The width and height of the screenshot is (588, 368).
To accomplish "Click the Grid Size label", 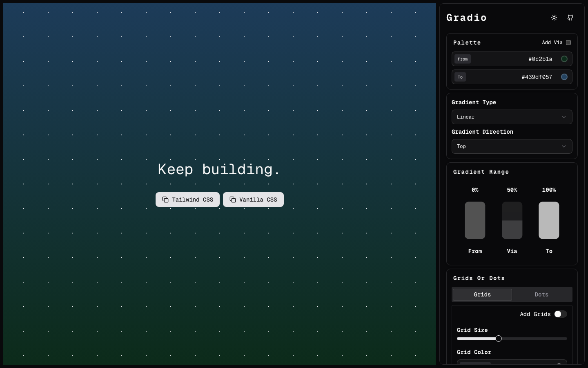I will click(472, 330).
